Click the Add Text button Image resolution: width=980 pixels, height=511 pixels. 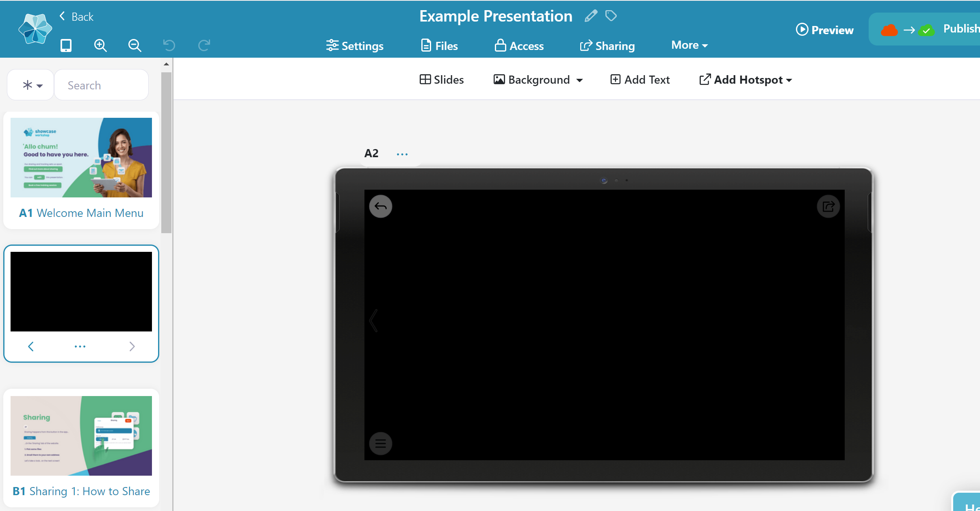(x=640, y=80)
